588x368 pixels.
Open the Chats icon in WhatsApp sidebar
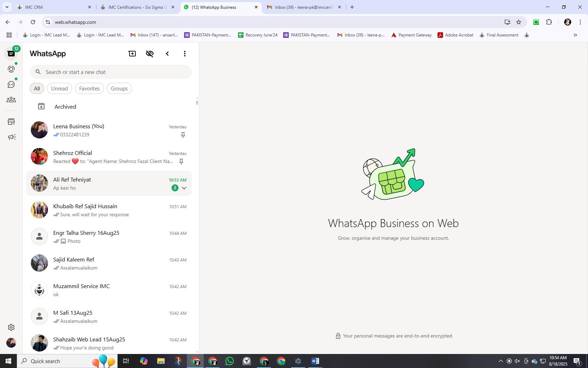point(11,54)
